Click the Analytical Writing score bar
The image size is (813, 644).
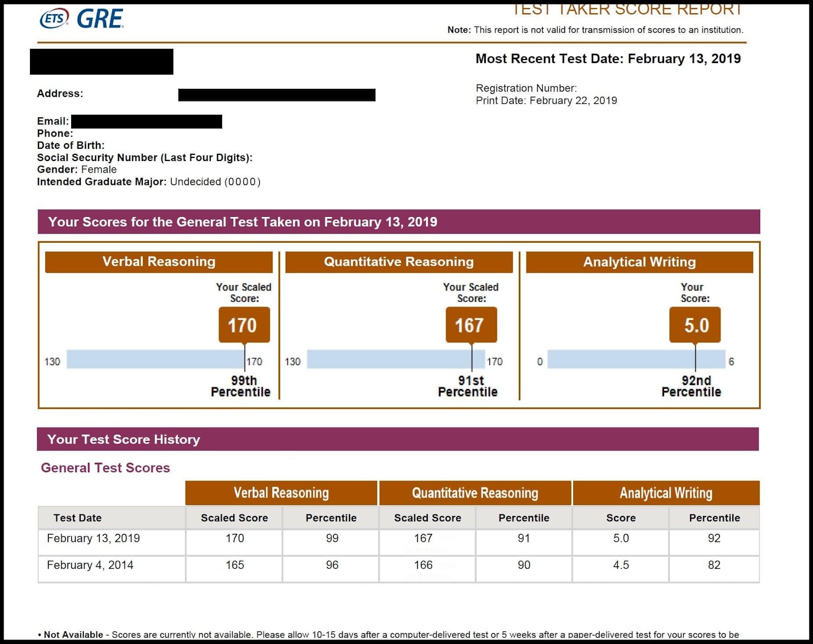(x=636, y=359)
